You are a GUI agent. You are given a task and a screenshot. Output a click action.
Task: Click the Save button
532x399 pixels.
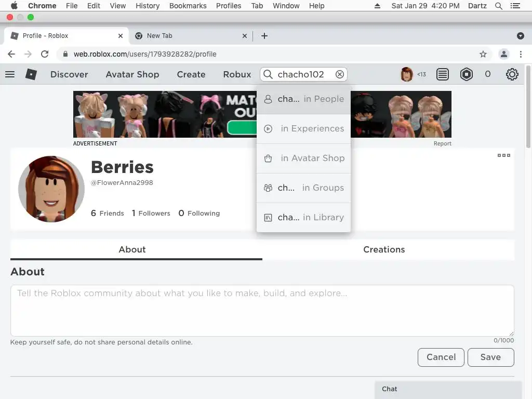point(490,357)
